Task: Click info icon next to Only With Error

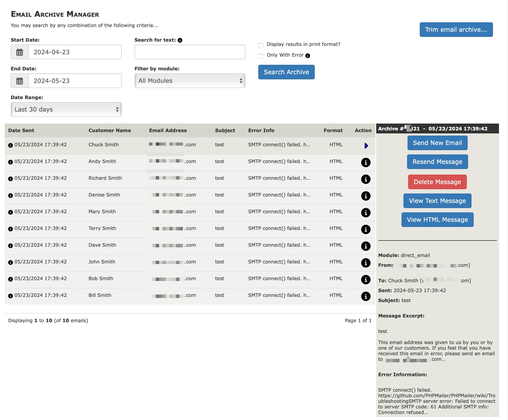Action: (307, 56)
